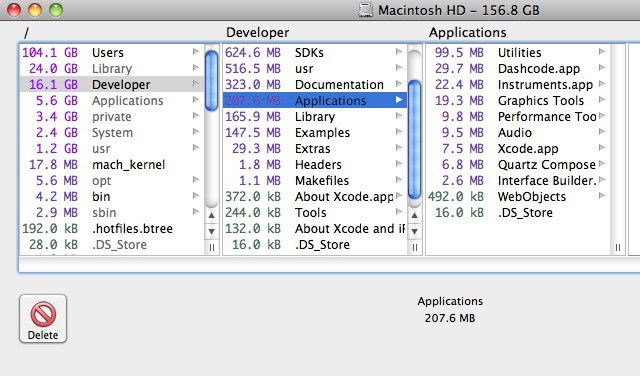Click the root column scroll up arrow

[x=211, y=215]
